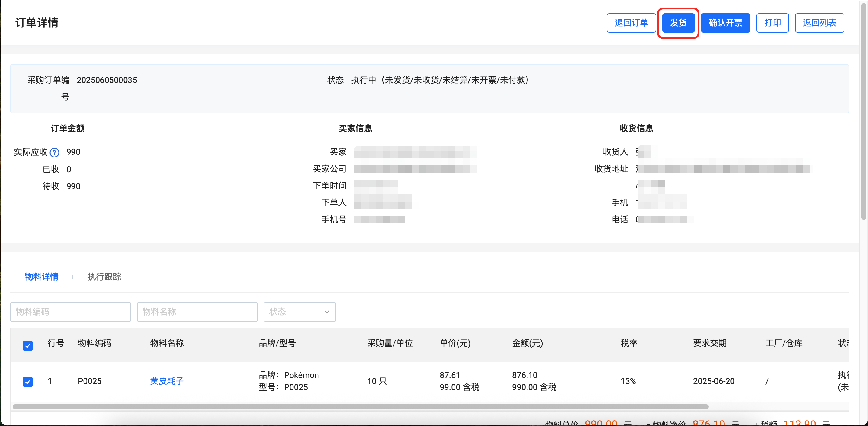This screenshot has width=868, height=426.
Task: Click the help icon beside 实际应收
Action: point(54,153)
